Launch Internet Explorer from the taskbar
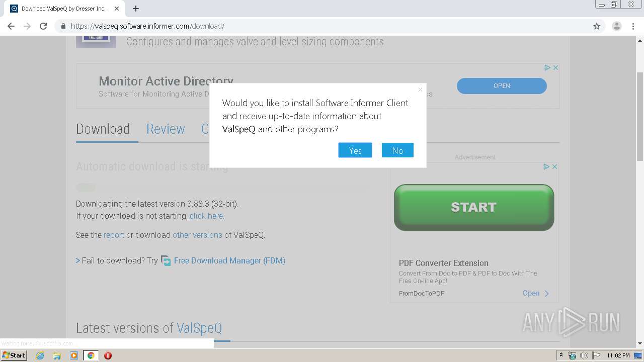This screenshot has height=362, width=644. pos(40,355)
